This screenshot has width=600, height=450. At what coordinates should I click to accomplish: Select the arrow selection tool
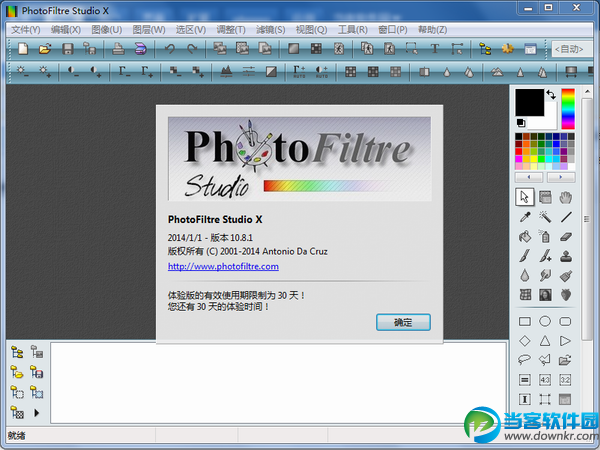click(525, 197)
